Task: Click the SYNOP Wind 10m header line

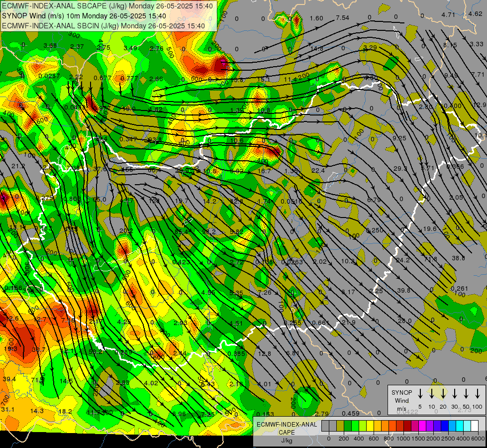Action: 84,16
